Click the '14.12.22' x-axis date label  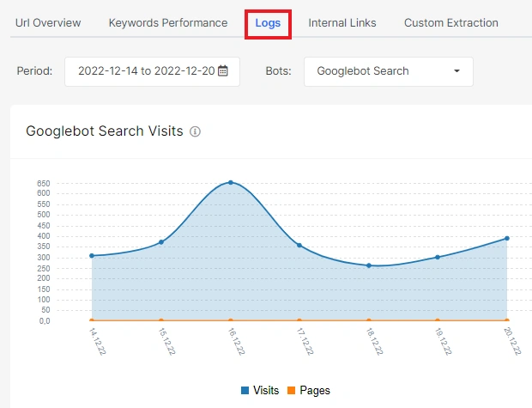97,341
